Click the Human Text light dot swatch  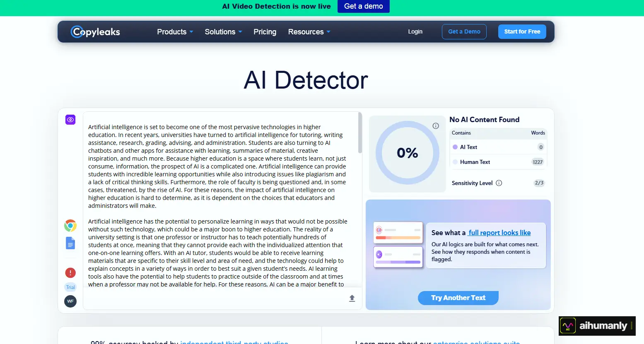pyautogui.click(x=455, y=162)
